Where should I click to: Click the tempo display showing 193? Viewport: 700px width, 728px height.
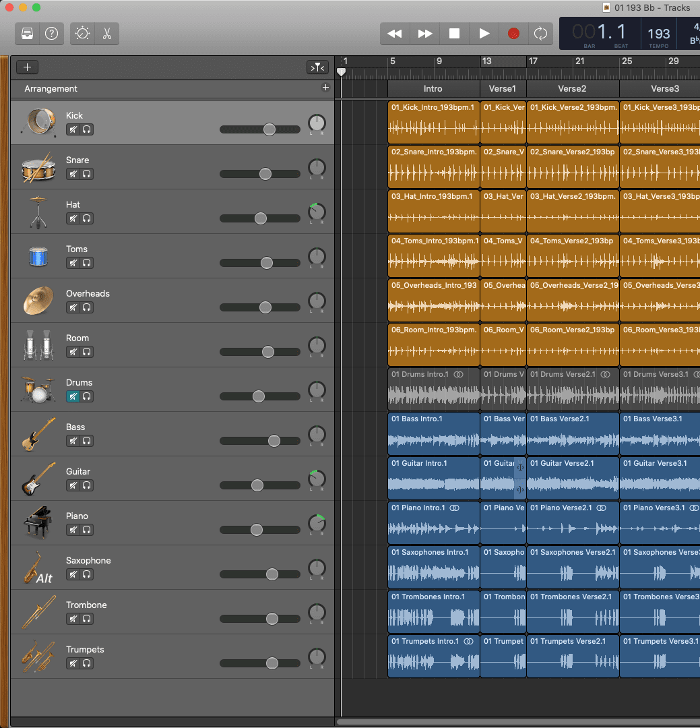(x=658, y=34)
